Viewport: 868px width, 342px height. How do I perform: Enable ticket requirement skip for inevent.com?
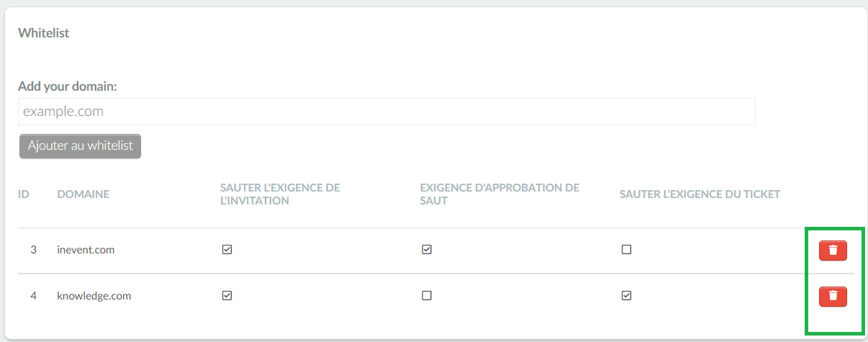[x=626, y=250]
